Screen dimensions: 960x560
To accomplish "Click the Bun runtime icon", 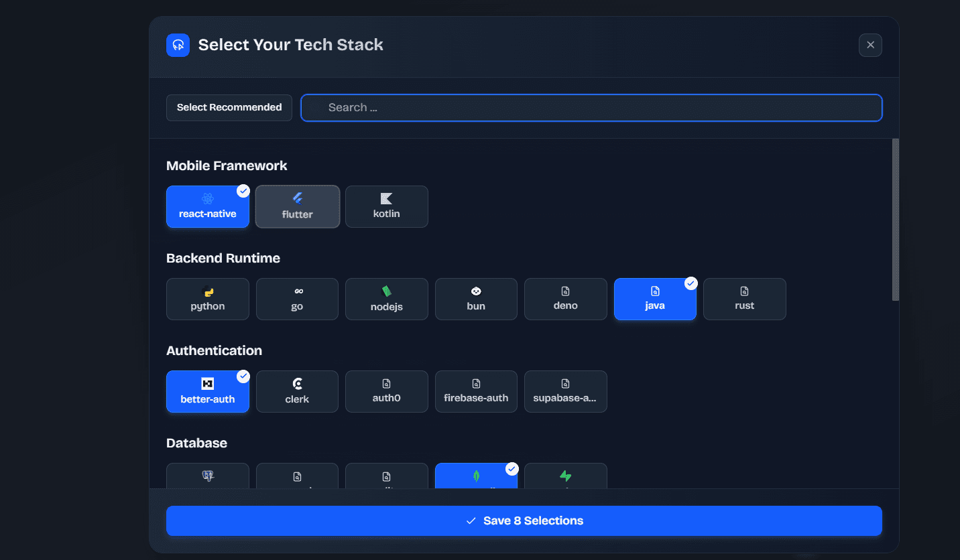I will 476,299.
